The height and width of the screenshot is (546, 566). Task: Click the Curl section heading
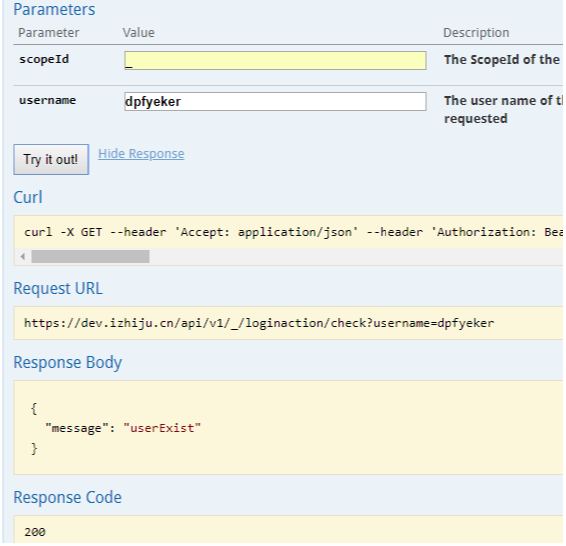28,197
